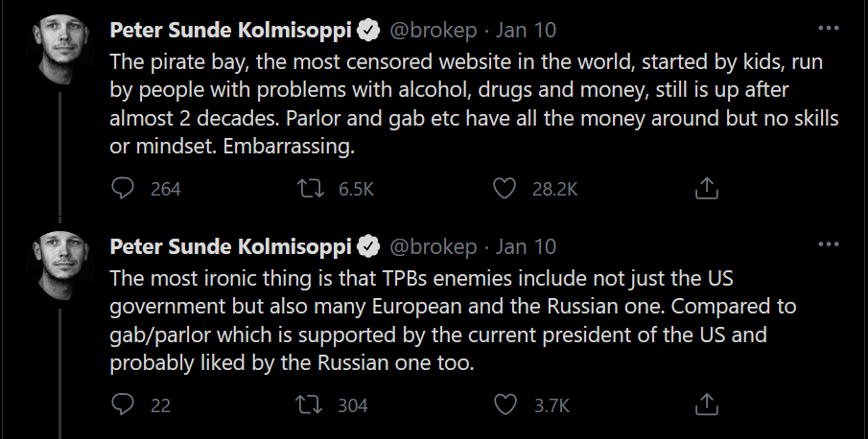This screenshot has width=868, height=439.
Task: Share the first tweet about pirate bay
Action: tap(706, 189)
